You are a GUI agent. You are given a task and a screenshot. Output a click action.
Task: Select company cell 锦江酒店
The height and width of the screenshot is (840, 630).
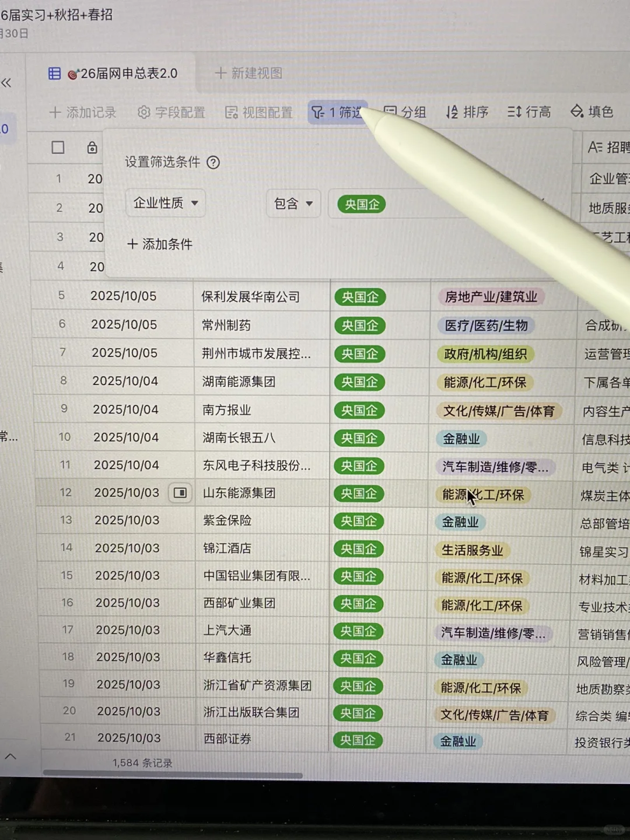(262, 548)
